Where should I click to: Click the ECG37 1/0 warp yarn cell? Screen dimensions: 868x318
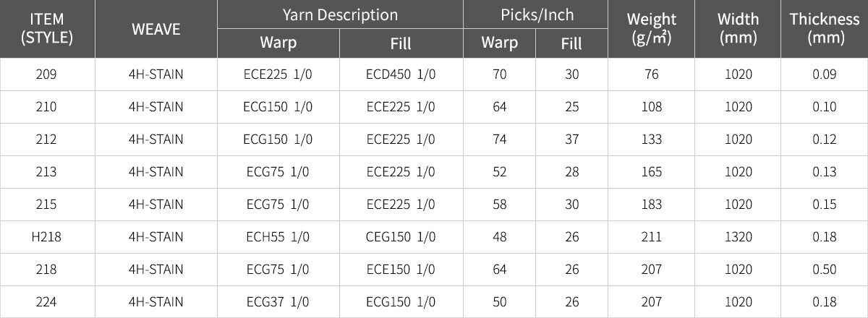click(278, 302)
